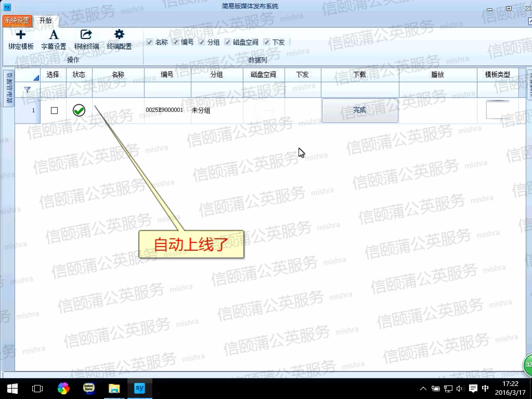
Task: Uncheck the 名称 column checkbox
Action: [150, 42]
